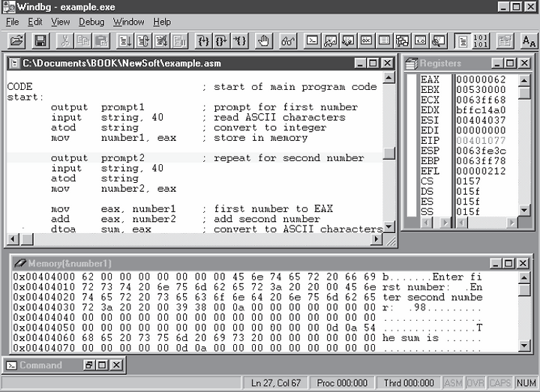
Task: Click the Go (run) toolbar icon
Action: coord(125,41)
